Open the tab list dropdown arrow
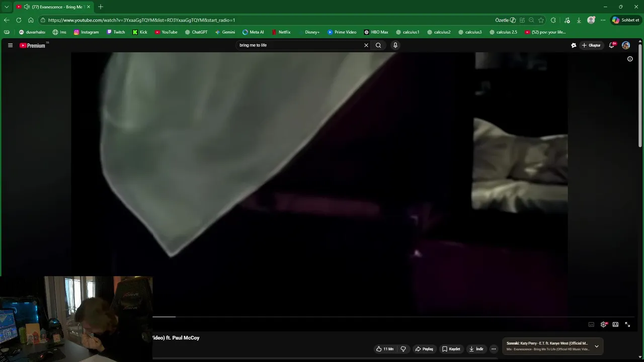 (x=7, y=7)
